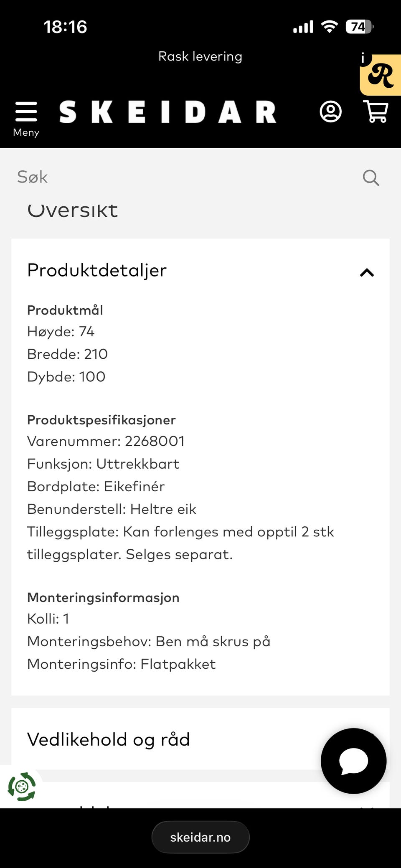Open the shopping cart

(x=376, y=112)
